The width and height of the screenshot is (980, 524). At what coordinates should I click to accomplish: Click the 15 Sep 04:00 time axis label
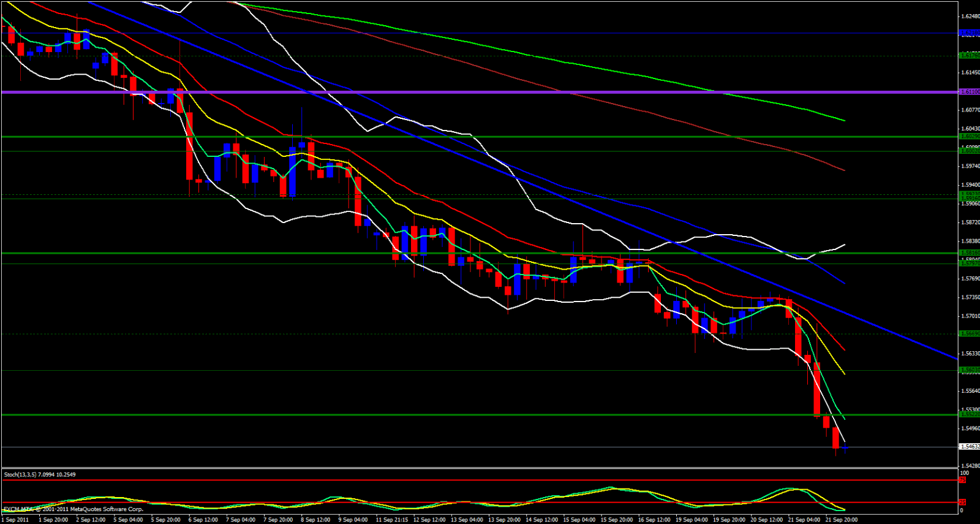click(x=579, y=520)
